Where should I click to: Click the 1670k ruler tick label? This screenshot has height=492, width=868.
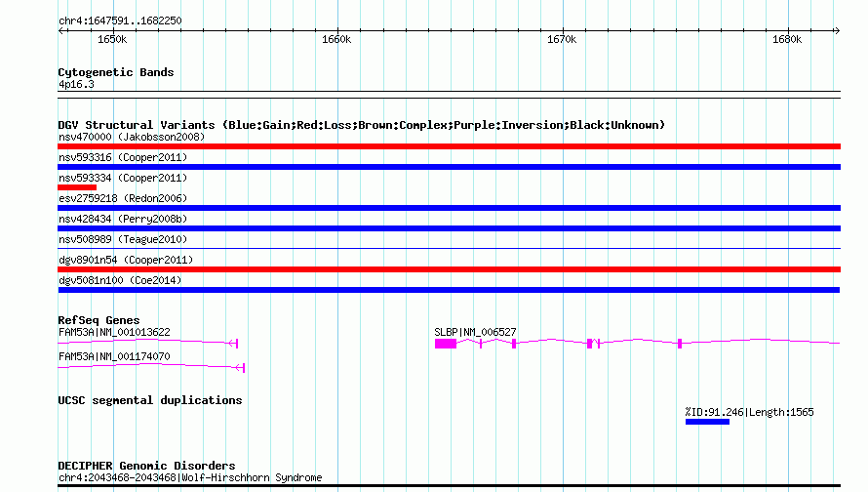[562, 39]
